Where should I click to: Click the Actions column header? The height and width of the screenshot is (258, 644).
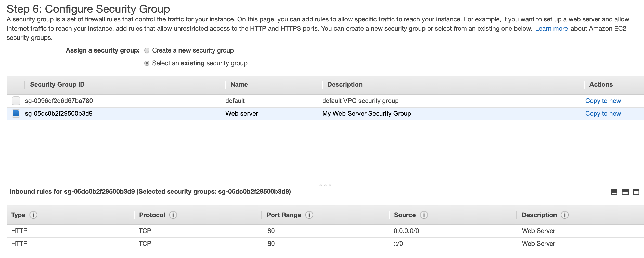click(601, 84)
